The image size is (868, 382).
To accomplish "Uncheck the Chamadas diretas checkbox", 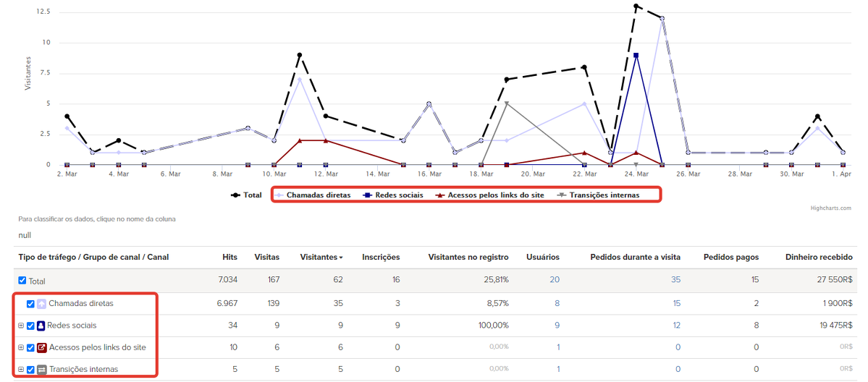I will point(30,304).
